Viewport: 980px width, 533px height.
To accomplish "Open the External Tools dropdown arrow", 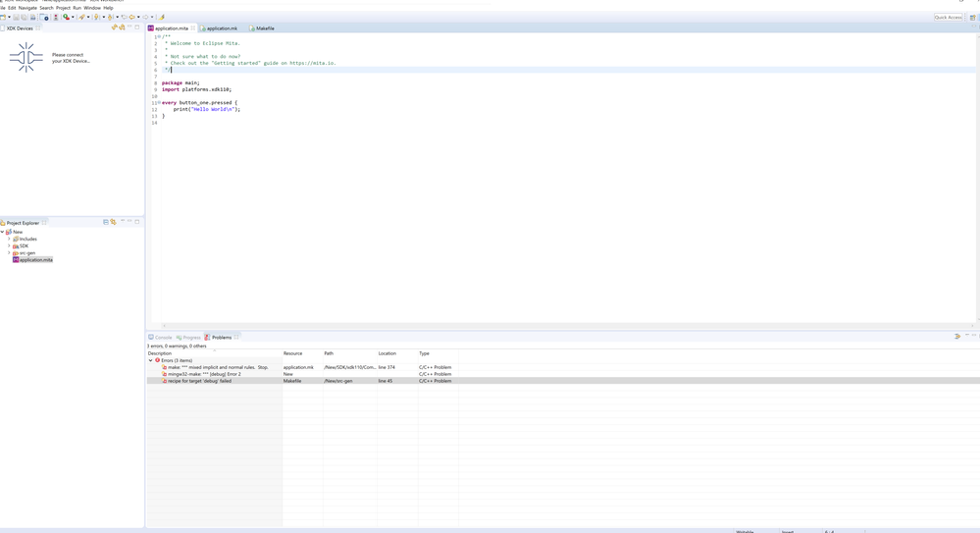I will coord(88,17).
